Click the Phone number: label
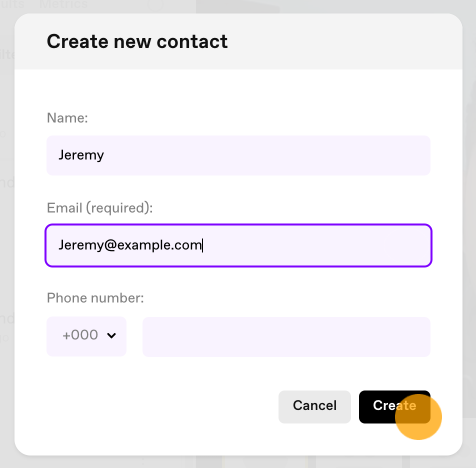Viewport: 476px width, 468px height. pyautogui.click(x=95, y=298)
